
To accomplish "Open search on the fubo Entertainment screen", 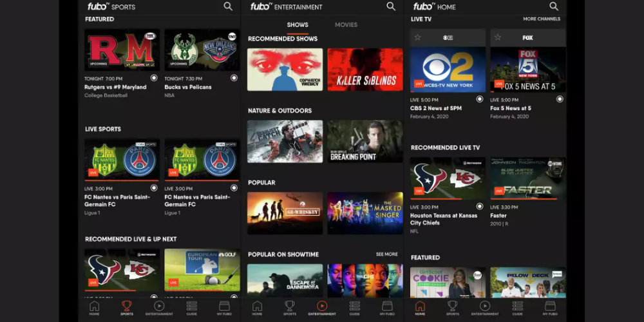I will pyautogui.click(x=391, y=6).
